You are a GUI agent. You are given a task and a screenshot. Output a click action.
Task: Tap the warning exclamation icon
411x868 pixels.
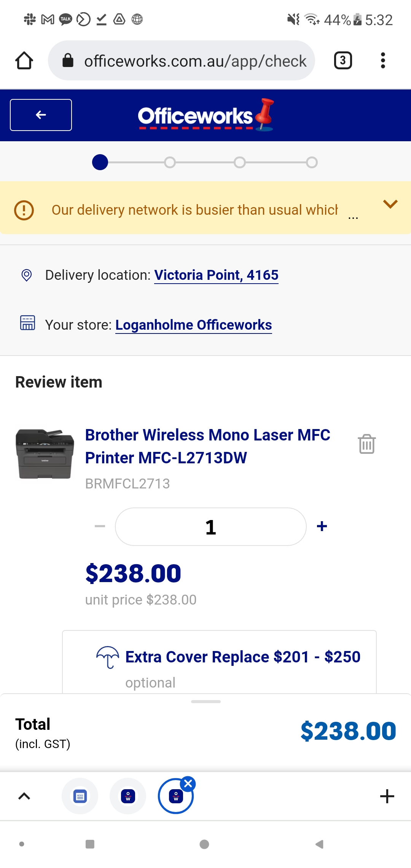coord(24,210)
